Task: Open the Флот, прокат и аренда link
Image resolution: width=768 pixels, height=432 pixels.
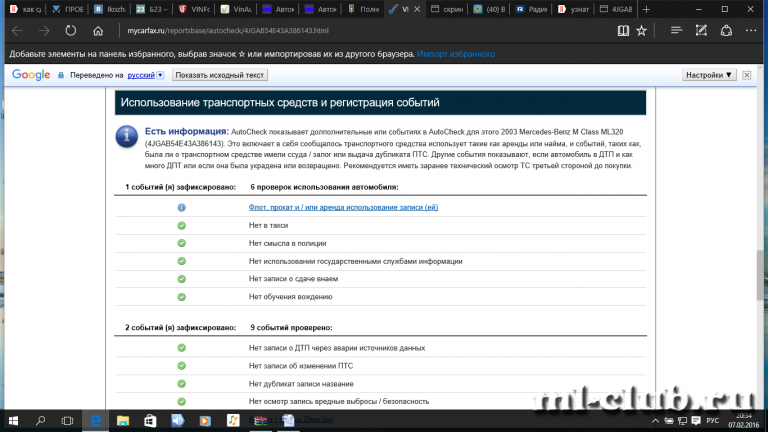Action: (343, 207)
